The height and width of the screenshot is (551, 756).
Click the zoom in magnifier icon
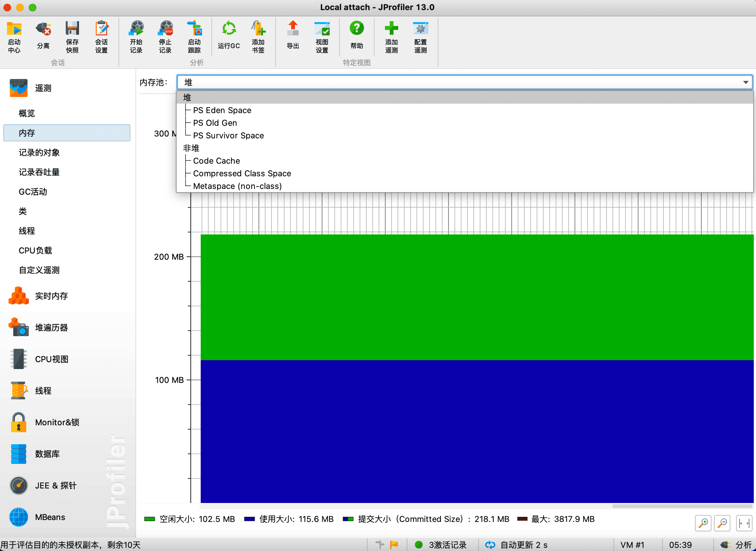tap(703, 523)
